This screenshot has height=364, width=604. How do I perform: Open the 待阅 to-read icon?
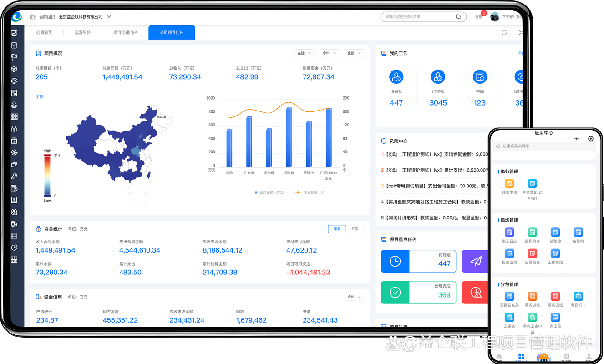tap(480, 76)
